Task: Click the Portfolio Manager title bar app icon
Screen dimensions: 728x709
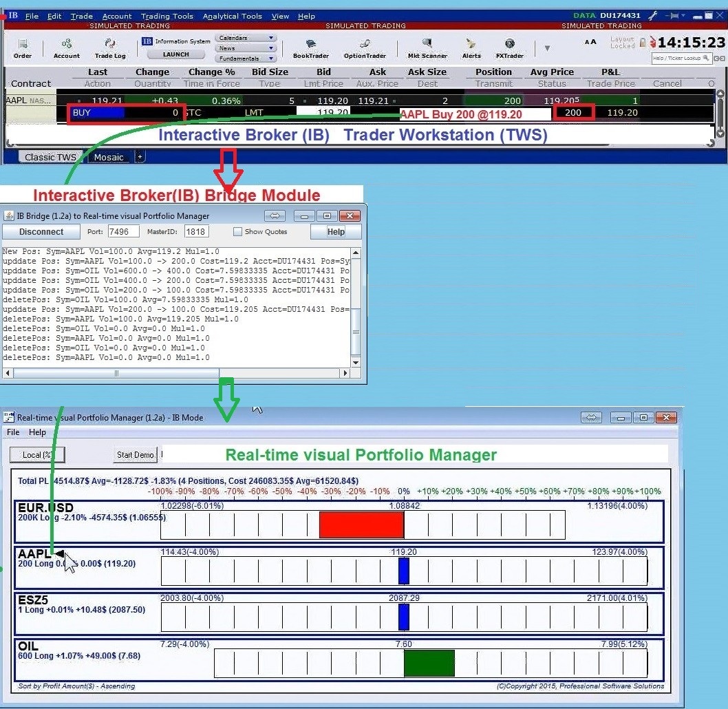Action: 9,417
